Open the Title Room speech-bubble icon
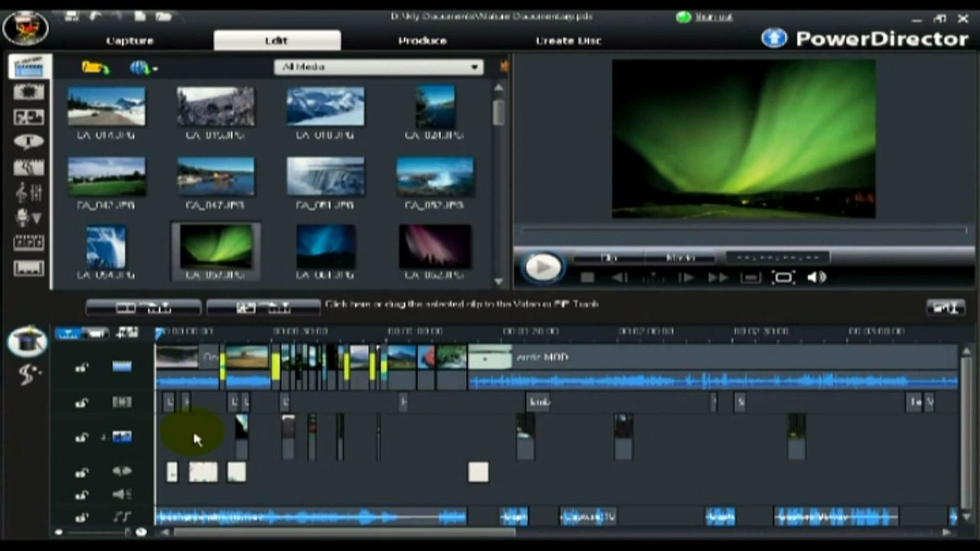 point(29,142)
